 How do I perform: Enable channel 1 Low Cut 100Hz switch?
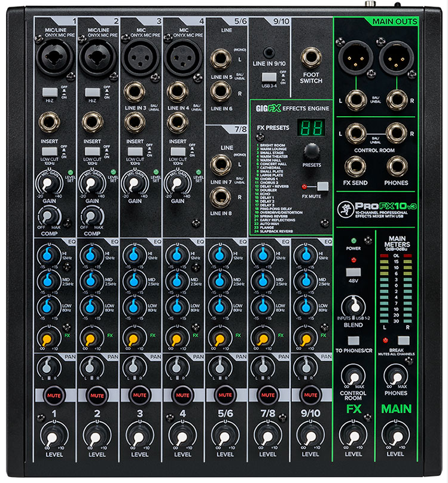tap(50, 151)
